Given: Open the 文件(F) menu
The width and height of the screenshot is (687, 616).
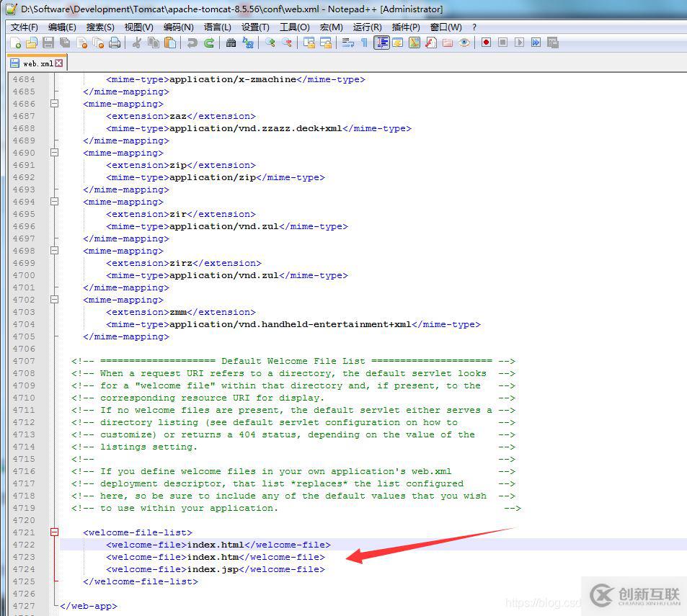Looking at the screenshot, I should (x=24, y=27).
